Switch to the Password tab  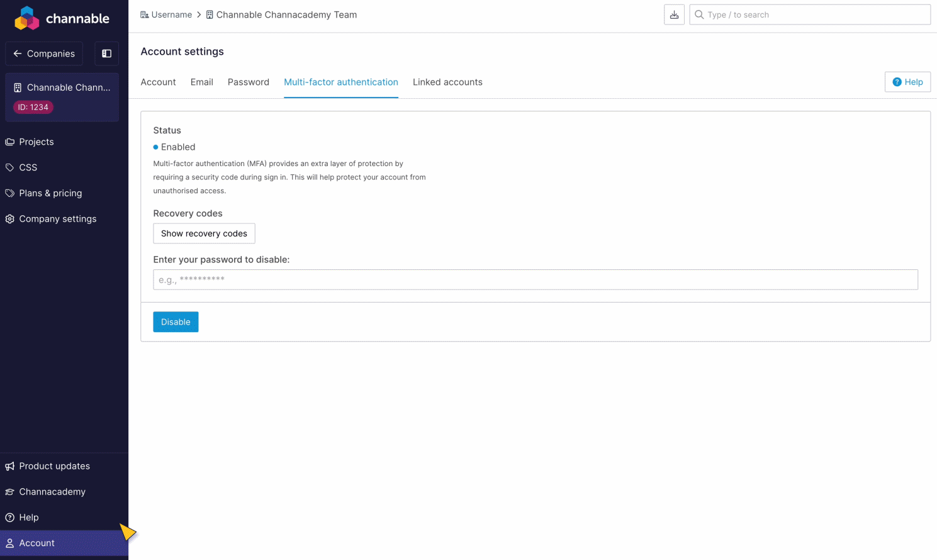pyautogui.click(x=248, y=82)
